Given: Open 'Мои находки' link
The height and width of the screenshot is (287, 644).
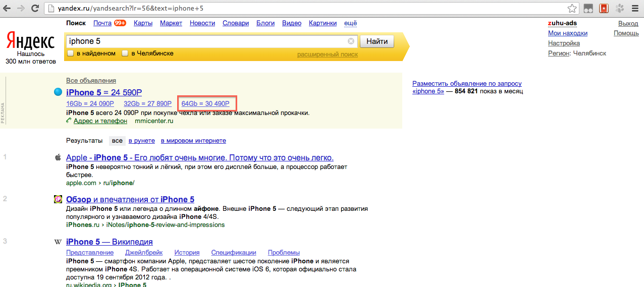Looking at the screenshot, I should tap(568, 33).
